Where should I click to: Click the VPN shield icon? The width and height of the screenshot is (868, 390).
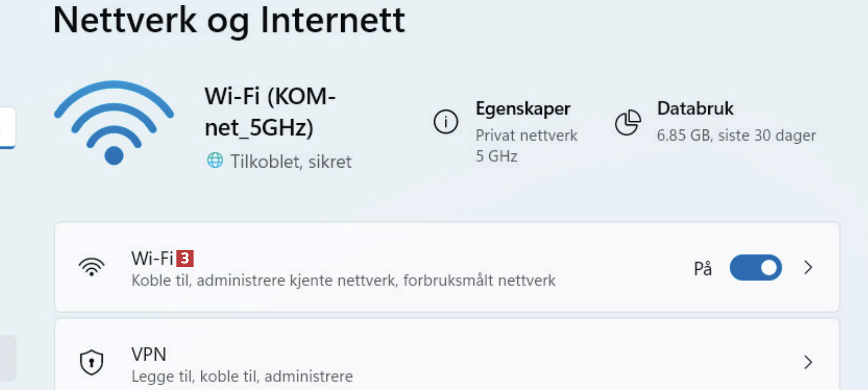tap(91, 362)
